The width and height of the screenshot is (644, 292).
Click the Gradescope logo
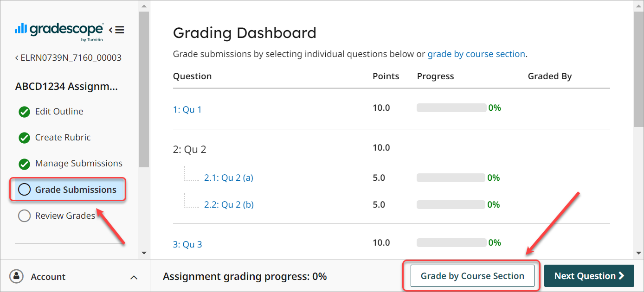point(58,29)
